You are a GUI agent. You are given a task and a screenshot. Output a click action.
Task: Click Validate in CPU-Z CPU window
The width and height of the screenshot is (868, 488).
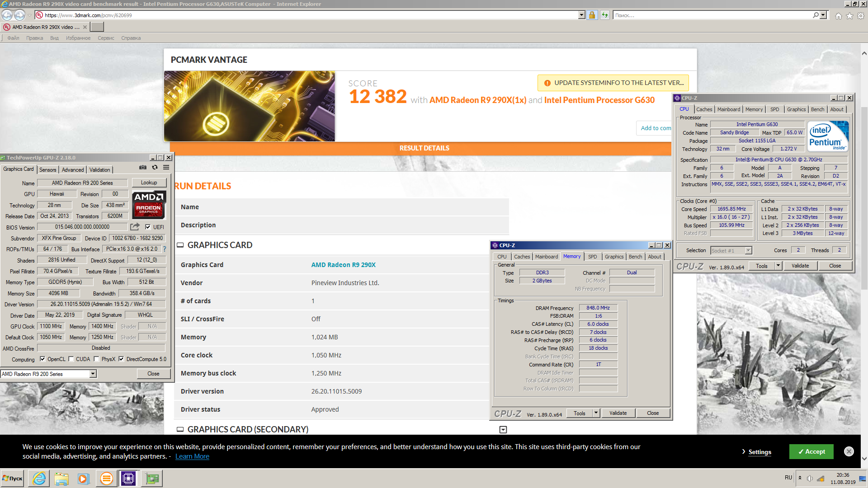[x=800, y=266]
